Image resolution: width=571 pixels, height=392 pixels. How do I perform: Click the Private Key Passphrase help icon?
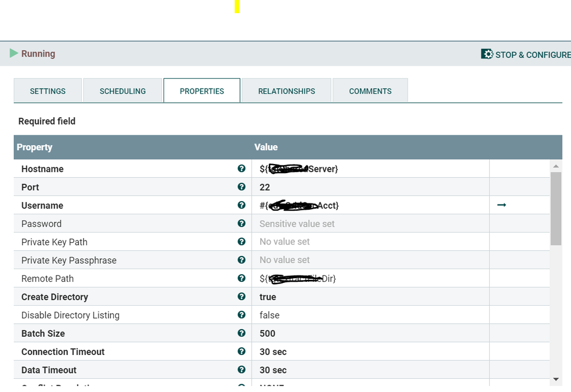coord(241,260)
